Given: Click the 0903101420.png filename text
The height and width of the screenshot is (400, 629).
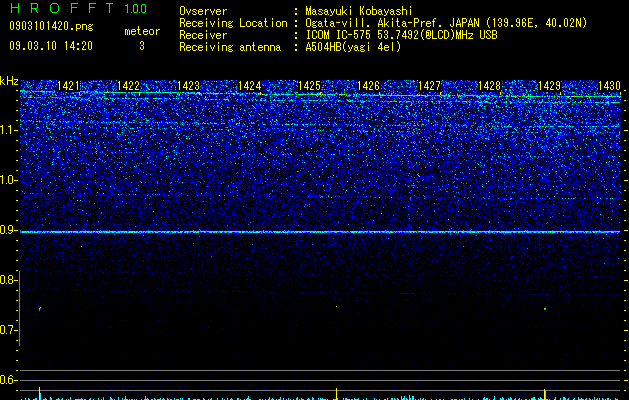Looking at the screenshot, I should (x=51, y=26).
